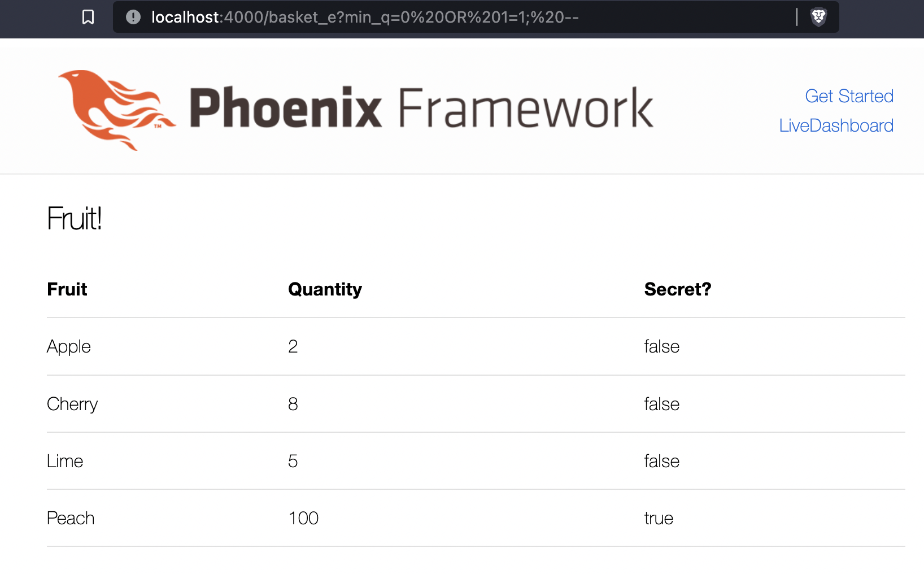Click the false value in Apple row
The width and height of the screenshot is (924, 574).
(661, 346)
